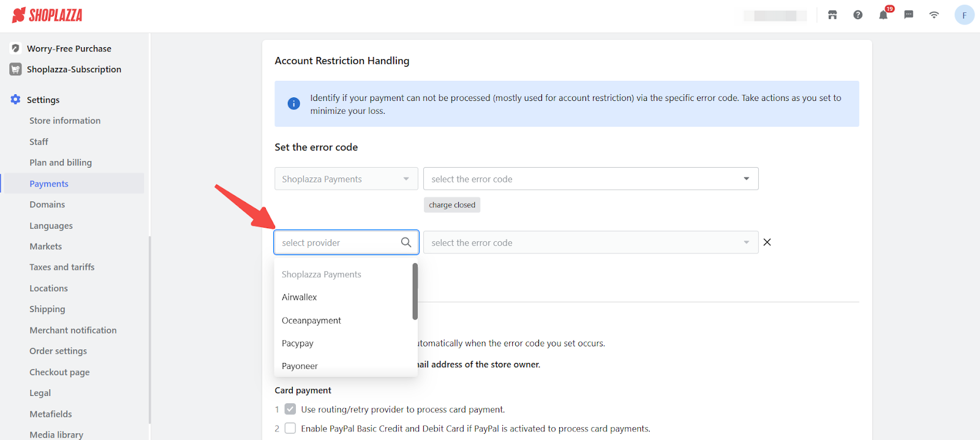980x440 pixels.
Task: Click the Shoplazza-Subscription app icon
Action: 15,69
